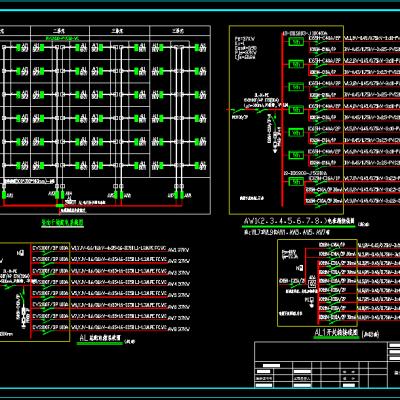Click the title block table at bottom right
This screenshot has width=400, height=400.
327,365
